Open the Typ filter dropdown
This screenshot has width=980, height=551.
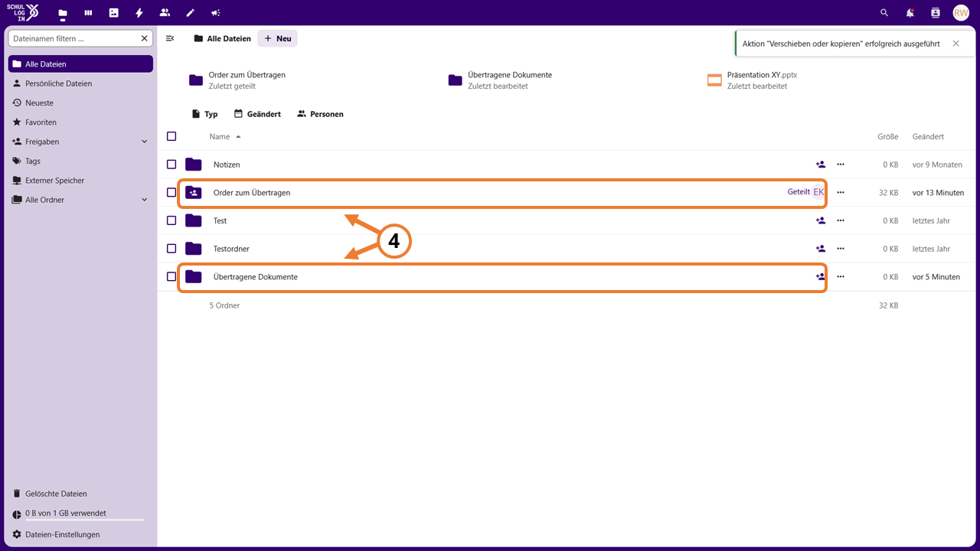(204, 114)
